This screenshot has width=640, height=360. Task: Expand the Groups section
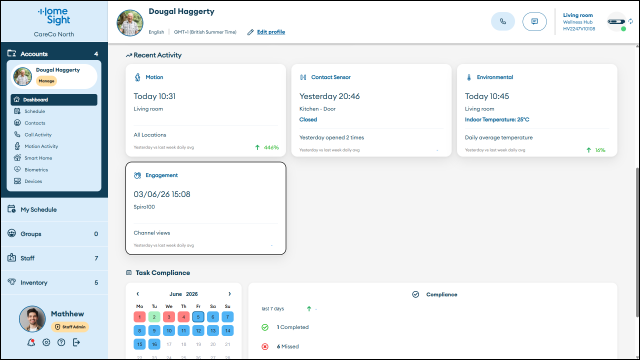tap(54, 234)
